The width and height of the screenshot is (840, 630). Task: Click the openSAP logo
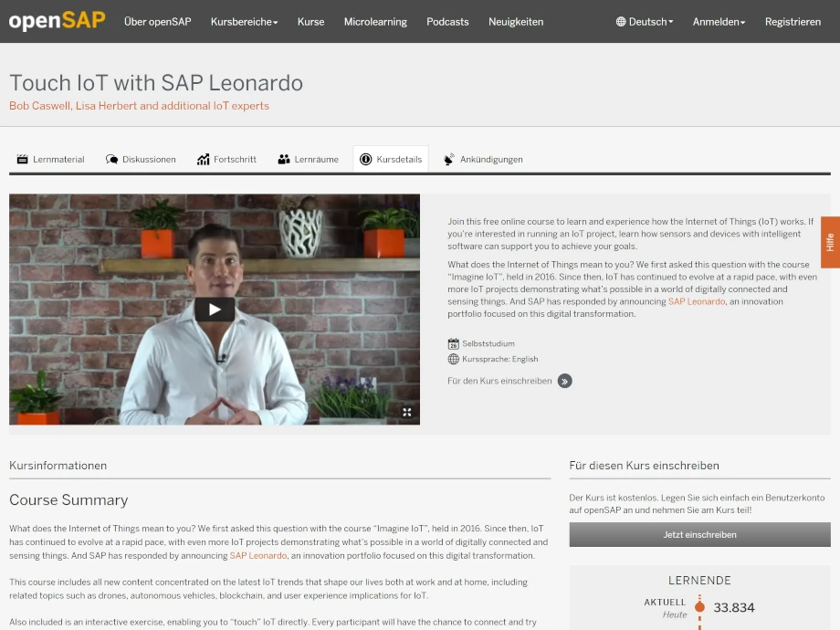pos(57,21)
